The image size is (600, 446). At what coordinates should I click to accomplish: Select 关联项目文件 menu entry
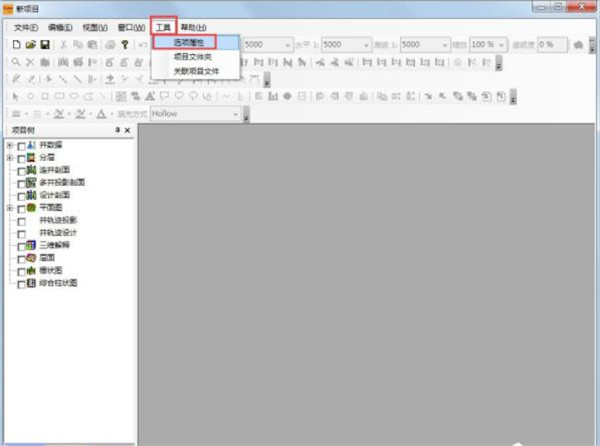[196, 71]
